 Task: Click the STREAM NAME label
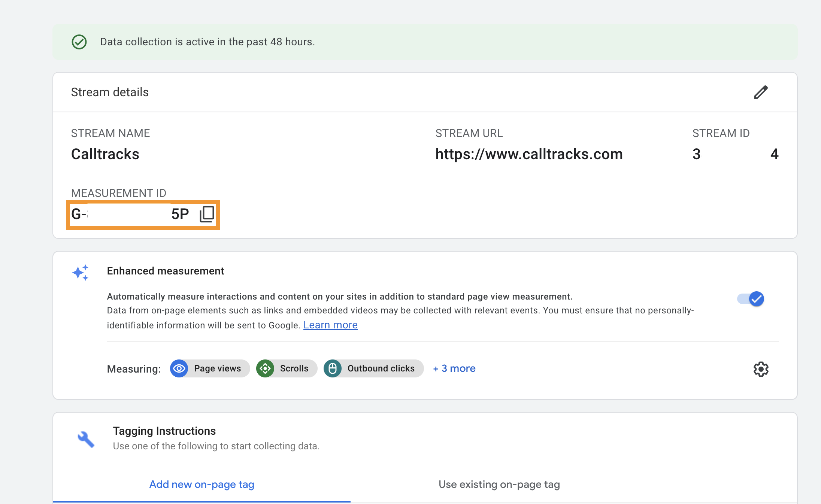[110, 133]
